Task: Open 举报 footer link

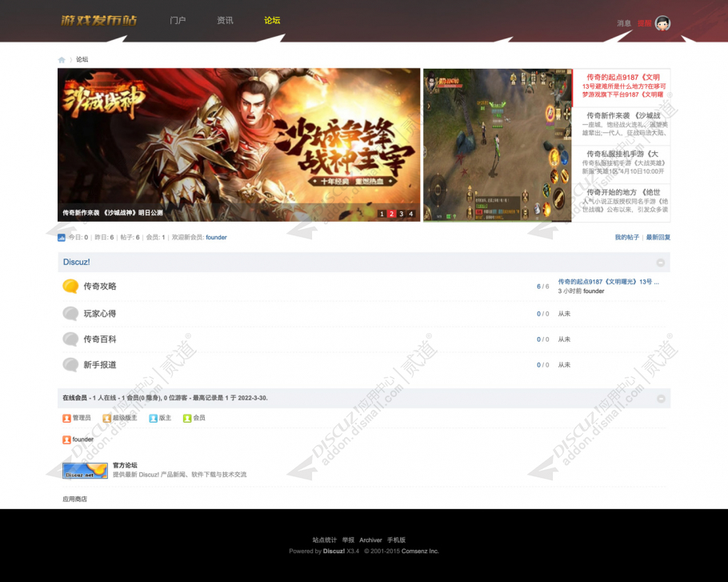Action: 348,540
